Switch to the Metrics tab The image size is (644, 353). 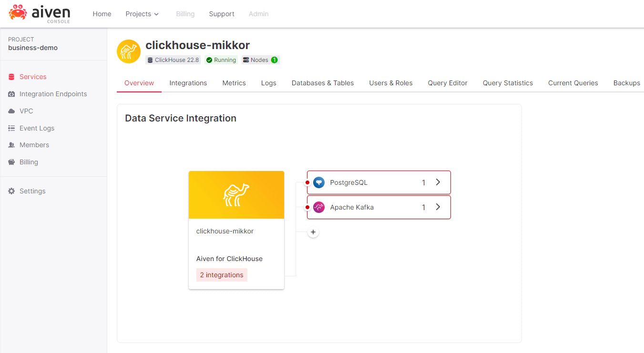click(234, 83)
